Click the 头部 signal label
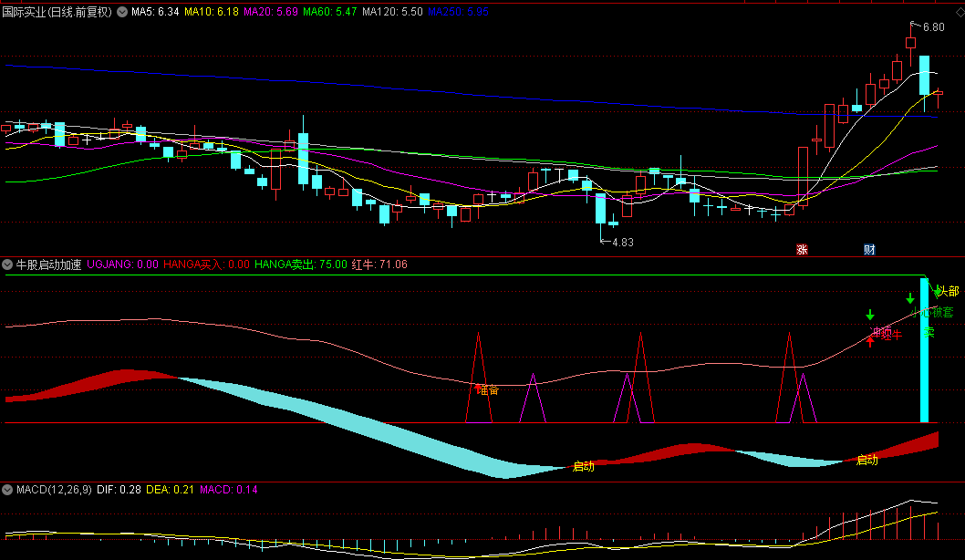 [949, 291]
